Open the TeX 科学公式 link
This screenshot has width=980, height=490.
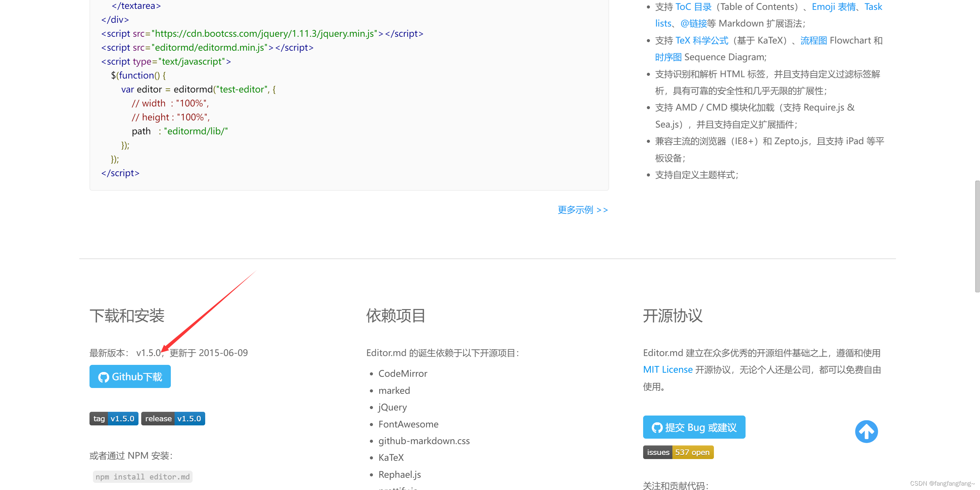(702, 40)
